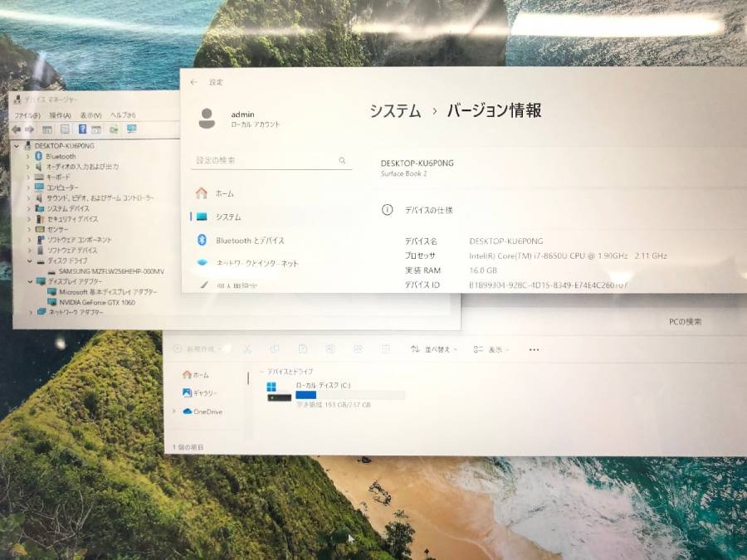Go back with Device Manager's back arrow
Screen dimensions: 747x560
pyautogui.click(x=17, y=129)
